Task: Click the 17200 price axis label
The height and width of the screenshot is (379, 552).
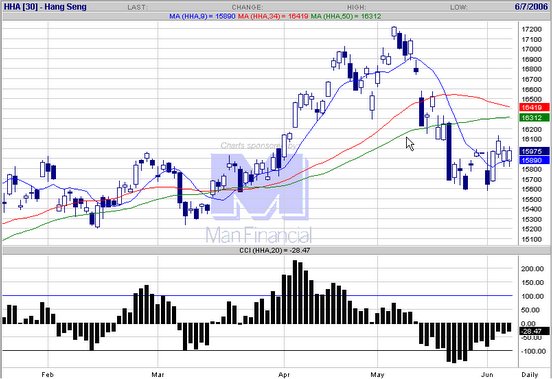Action: tap(531, 30)
